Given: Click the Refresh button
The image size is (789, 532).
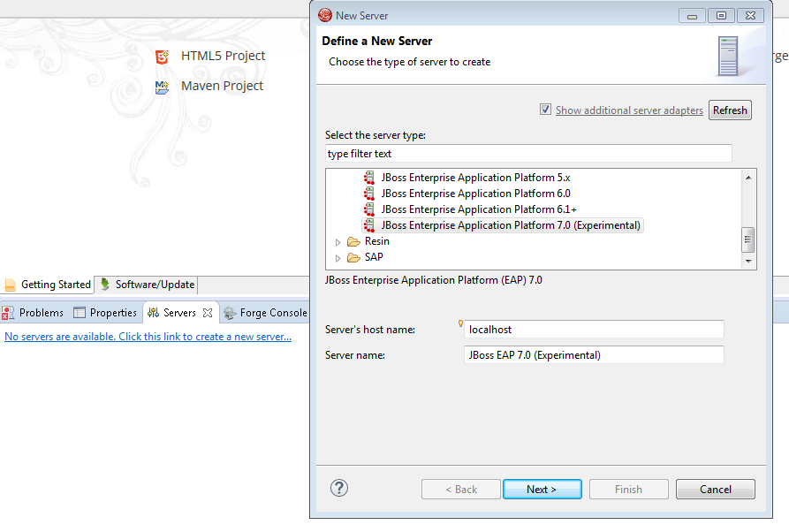Looking at the screenshot, I should tap(730, 110).
